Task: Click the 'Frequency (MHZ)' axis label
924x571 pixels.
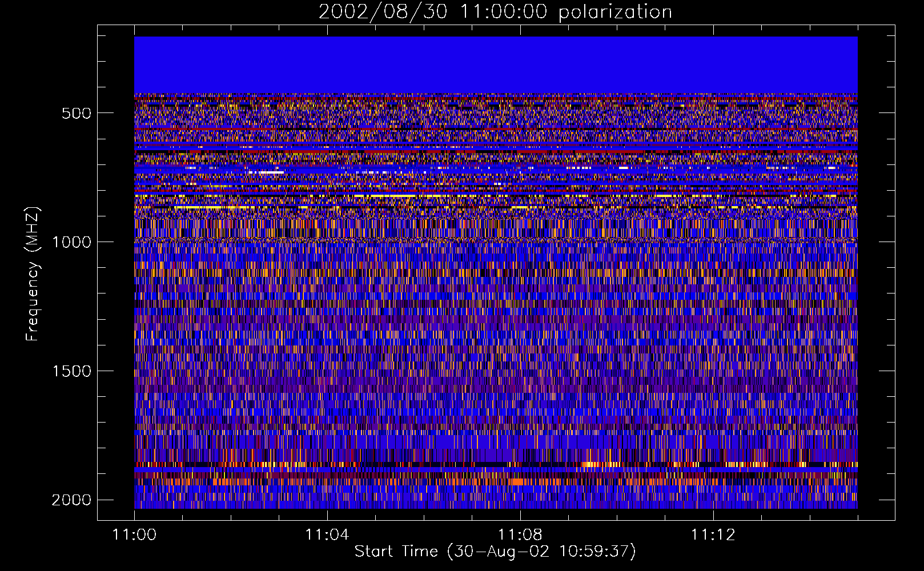Action: 33,273
